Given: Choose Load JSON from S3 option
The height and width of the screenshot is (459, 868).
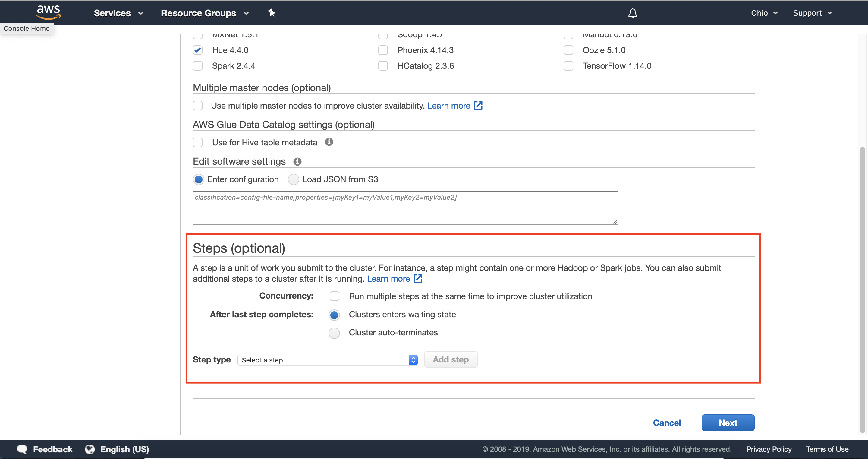Looking at the screenshot, I should pos(293,179).
